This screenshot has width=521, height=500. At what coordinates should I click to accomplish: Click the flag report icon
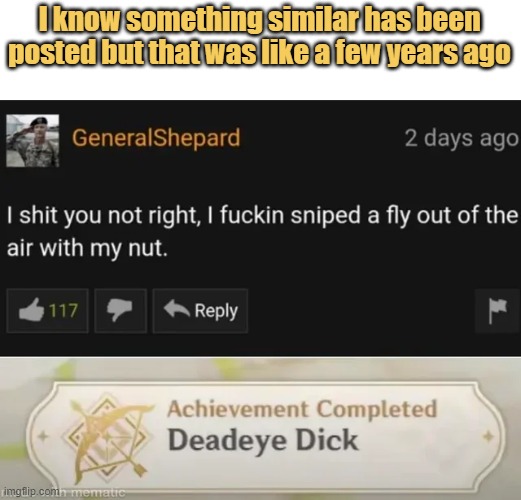(498, 311)
